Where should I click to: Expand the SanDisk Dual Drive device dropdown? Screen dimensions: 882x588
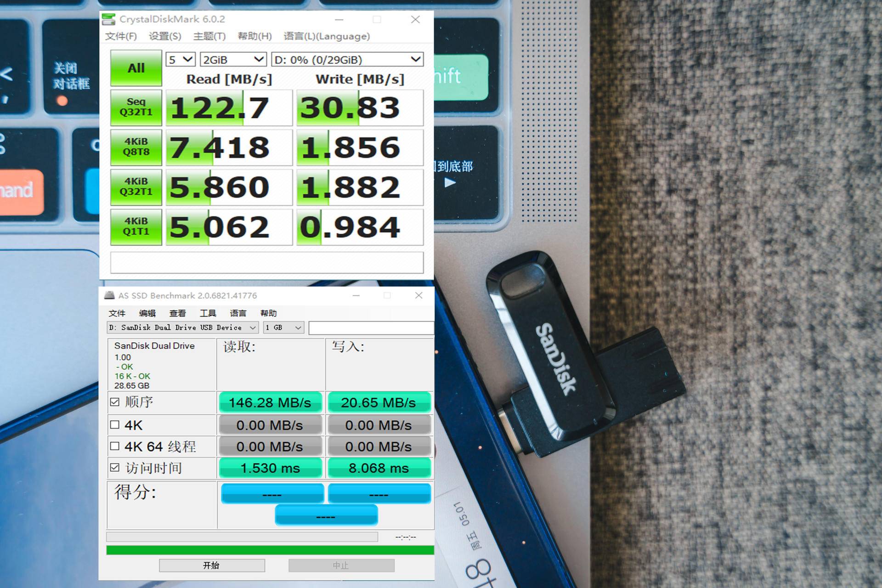(182, 328)
